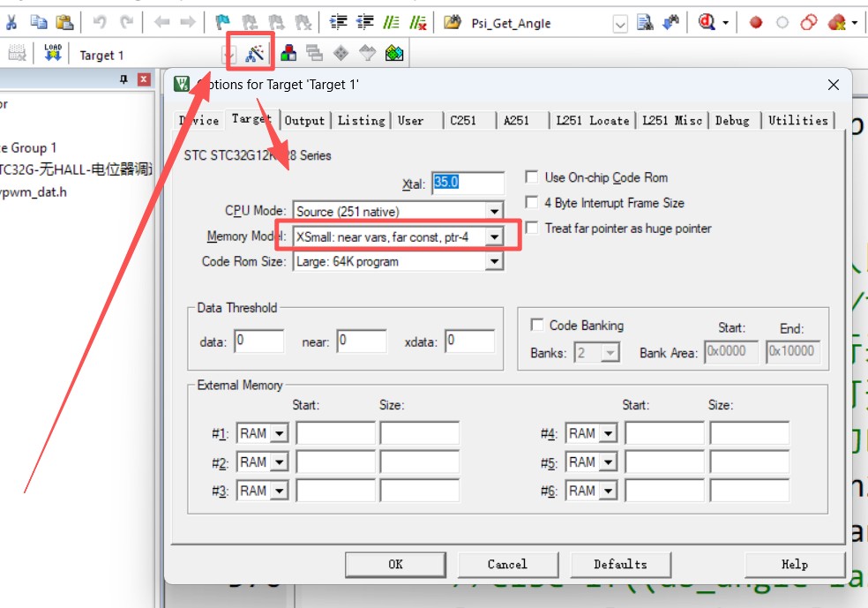Viewport: 868px width, 608px height.
Task: Switch to the Debug tab
Action: coord(732,121)
